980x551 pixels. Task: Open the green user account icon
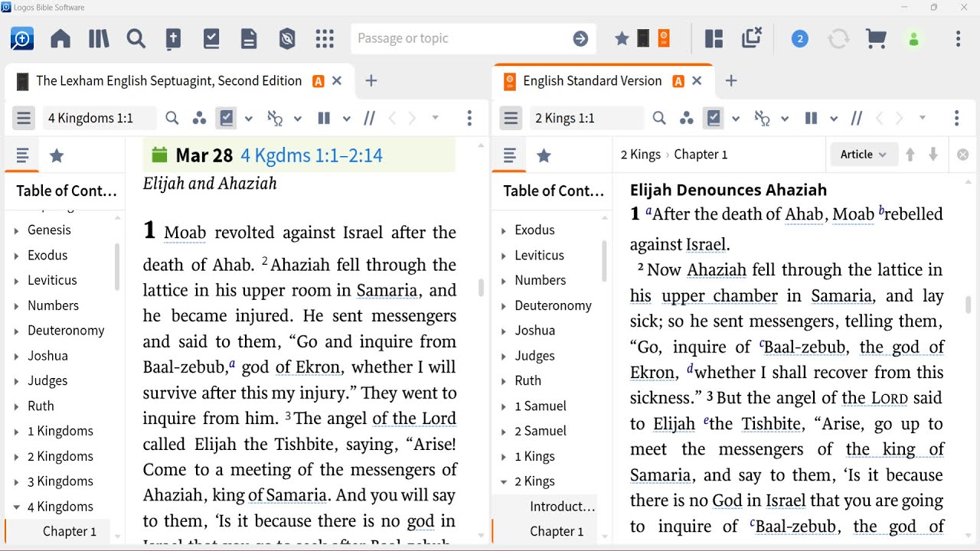coord(913,38)
